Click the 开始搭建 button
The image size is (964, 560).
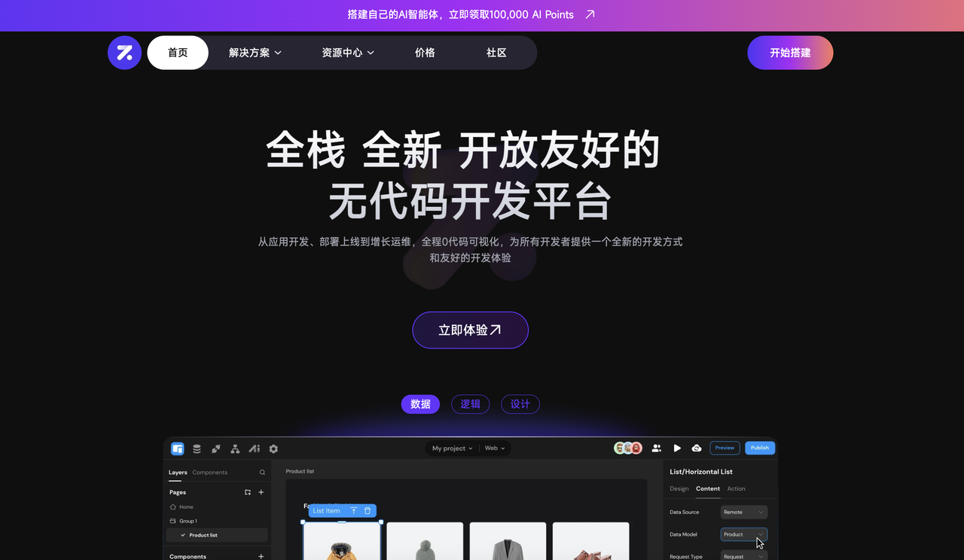coord(790,53)
